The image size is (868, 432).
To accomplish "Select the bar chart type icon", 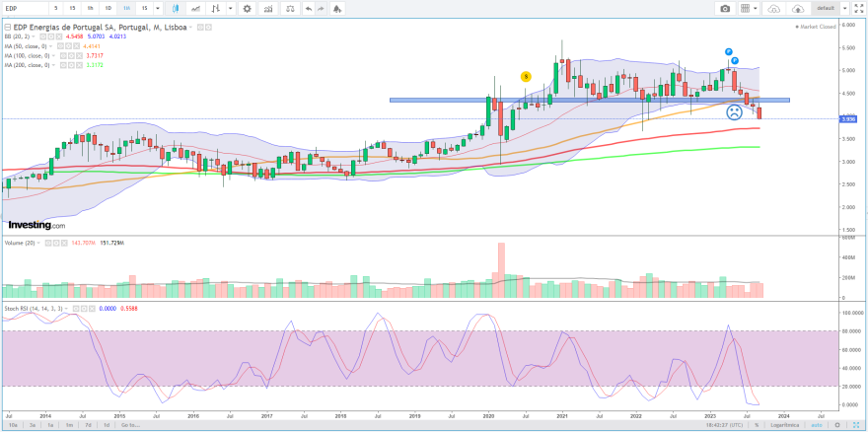I will pos(218,8).
